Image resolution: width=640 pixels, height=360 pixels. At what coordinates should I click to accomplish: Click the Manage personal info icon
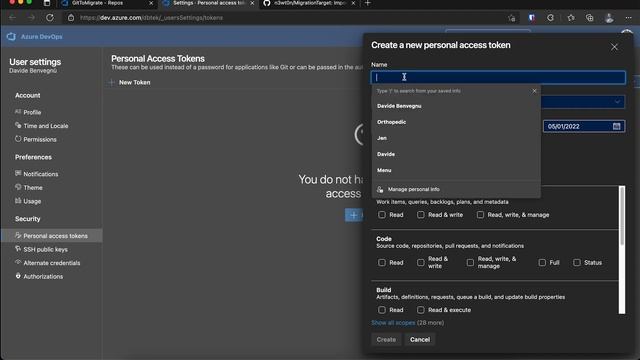380,189
